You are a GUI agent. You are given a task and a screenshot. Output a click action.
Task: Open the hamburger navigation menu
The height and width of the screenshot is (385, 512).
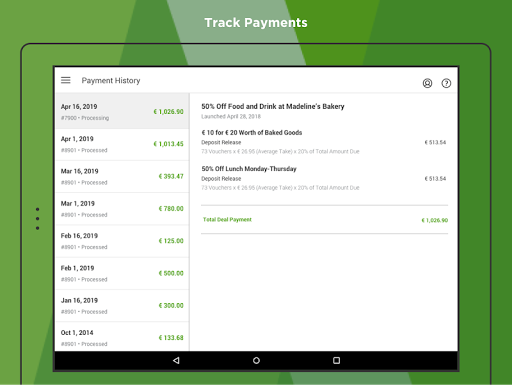[x=66, y=80]
